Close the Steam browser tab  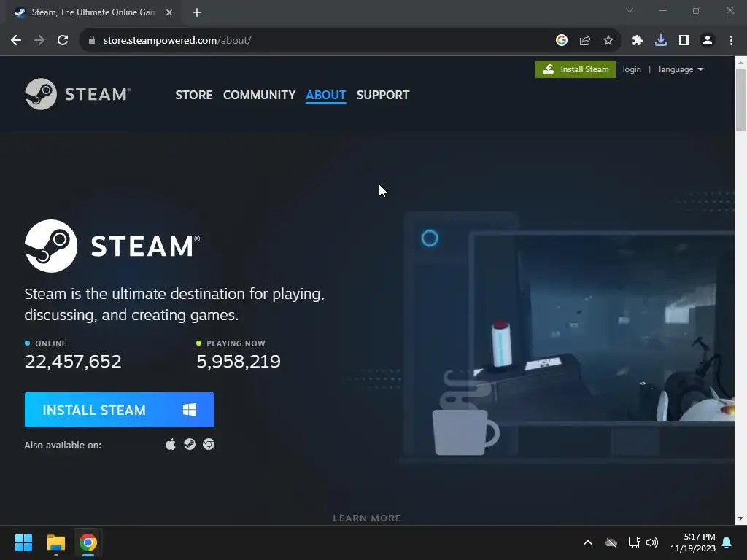(169, 12)
